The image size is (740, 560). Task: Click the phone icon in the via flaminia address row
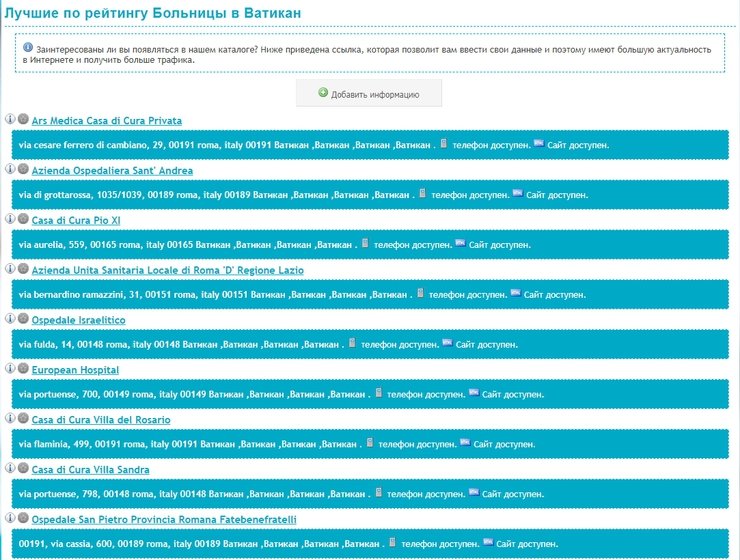[x=370, y=443]
